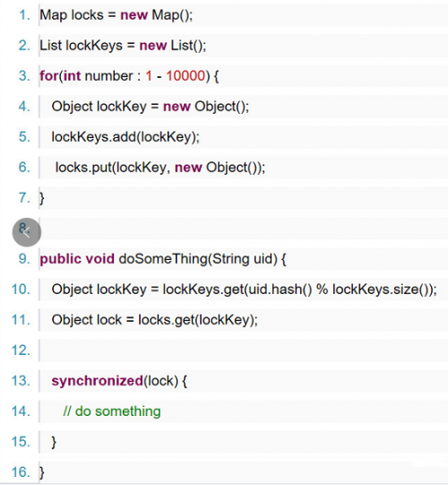Click line number 1 in the gutter
The image size is (448, 485).
(25, 15)
